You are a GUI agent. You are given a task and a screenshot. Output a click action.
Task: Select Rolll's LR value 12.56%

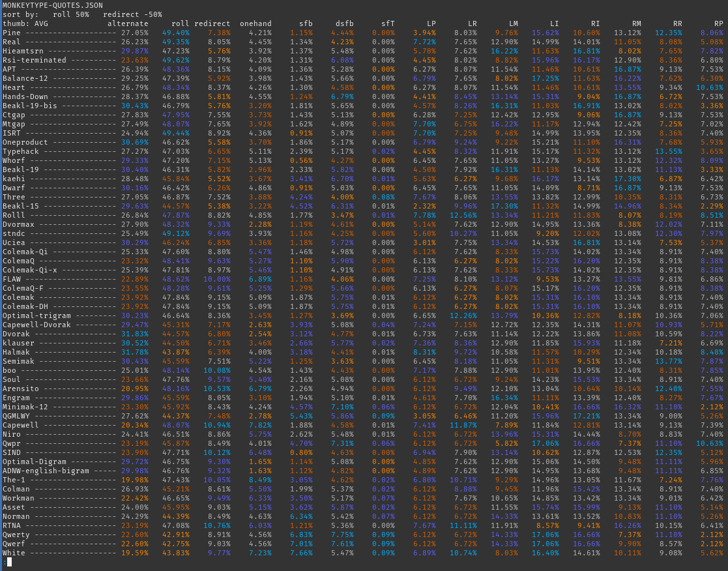[463, 215]
